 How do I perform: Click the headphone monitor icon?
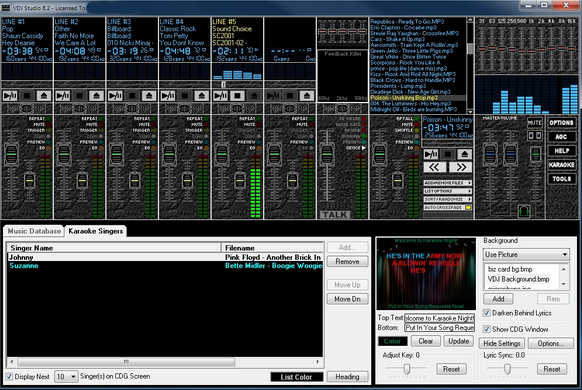coord(524,212)
